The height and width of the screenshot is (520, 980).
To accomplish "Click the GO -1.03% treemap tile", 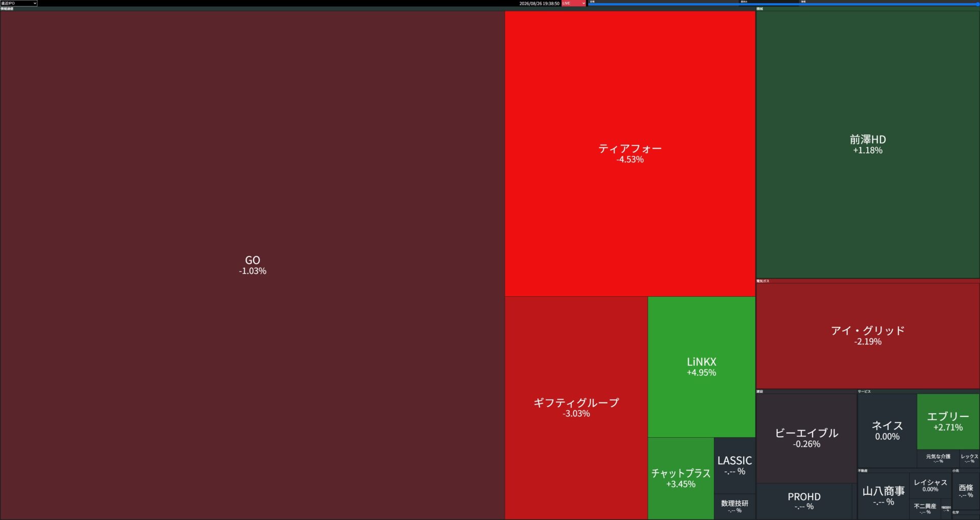I will [253, 265].
